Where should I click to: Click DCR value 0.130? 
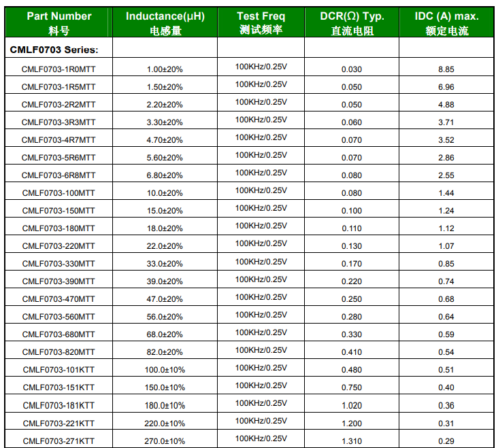click(352, 246)
